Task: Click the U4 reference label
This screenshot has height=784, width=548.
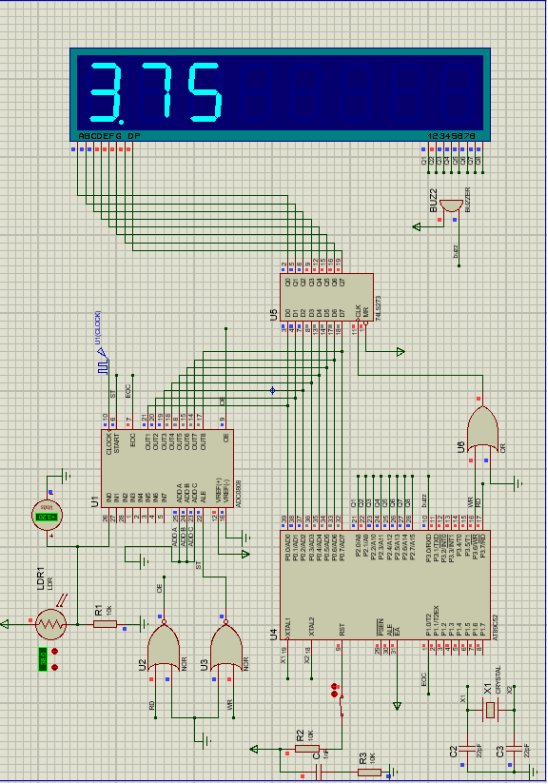Action: click(274, 634)
